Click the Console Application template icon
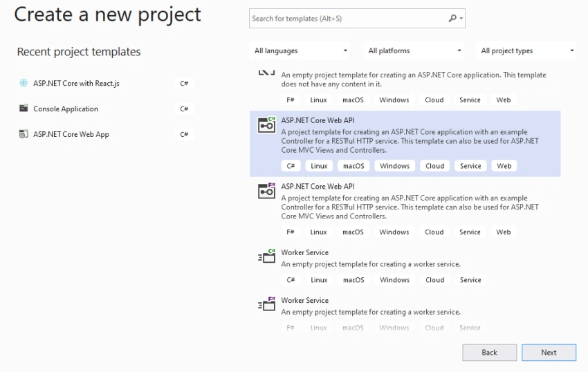The image size is (588, 372). (24, 109)
